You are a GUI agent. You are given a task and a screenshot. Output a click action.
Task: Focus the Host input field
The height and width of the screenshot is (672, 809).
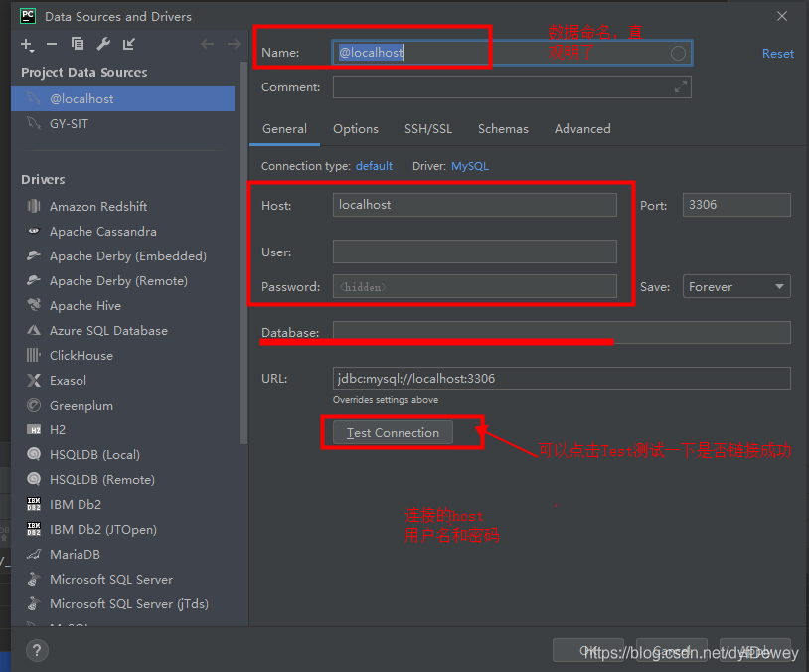(x=475, y=205)
